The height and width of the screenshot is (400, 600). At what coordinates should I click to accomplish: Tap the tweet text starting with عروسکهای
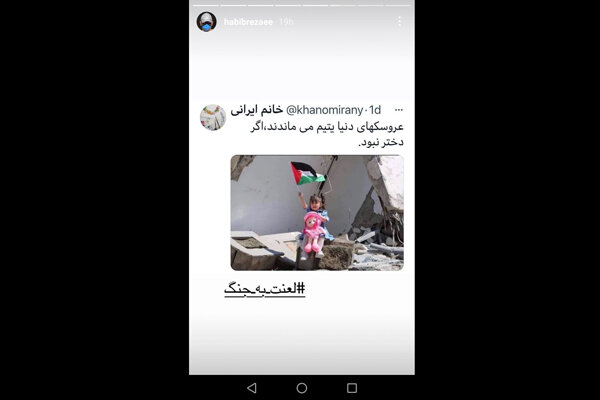tap(327, 134)
